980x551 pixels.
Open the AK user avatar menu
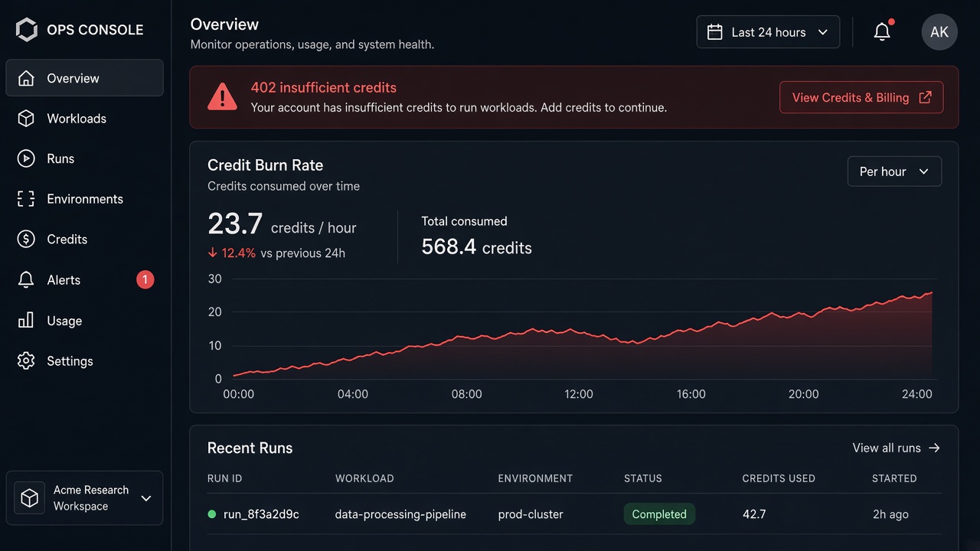[x=939, y=32]
